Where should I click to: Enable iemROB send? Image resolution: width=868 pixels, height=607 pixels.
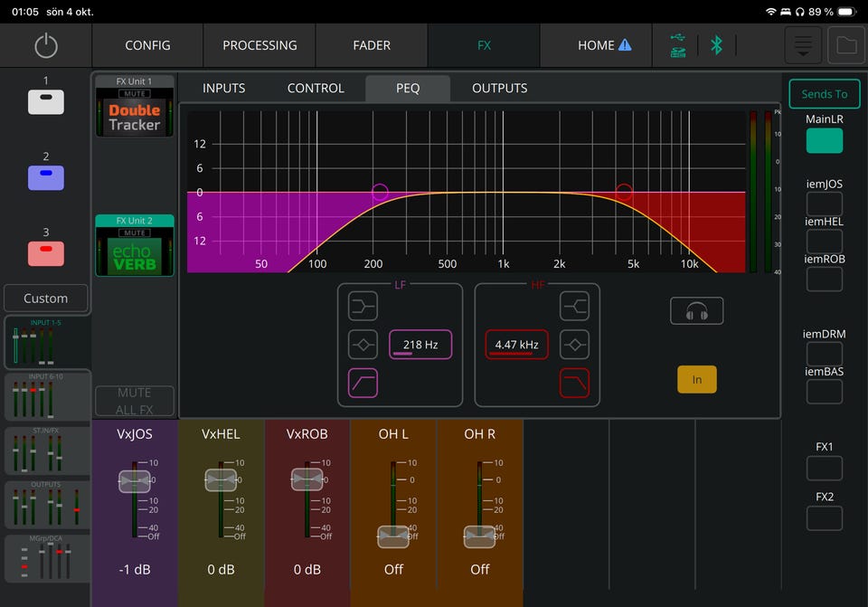(825, 280)
